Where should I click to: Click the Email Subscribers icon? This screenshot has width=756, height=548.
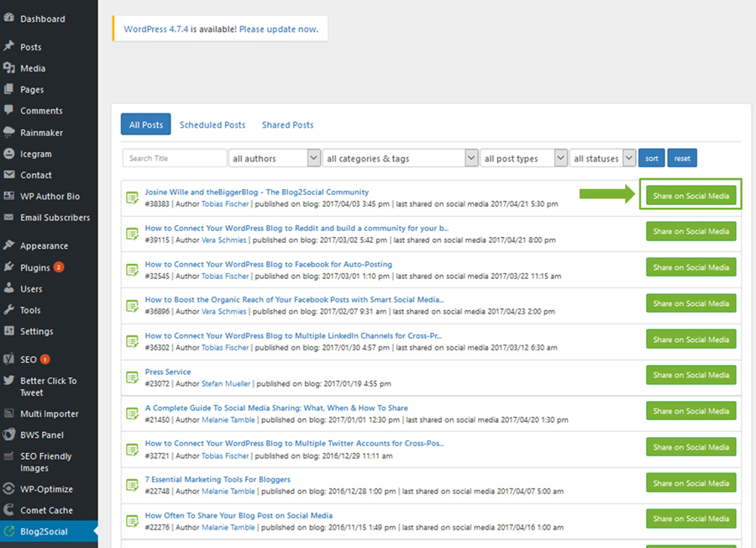coord(8,217)
